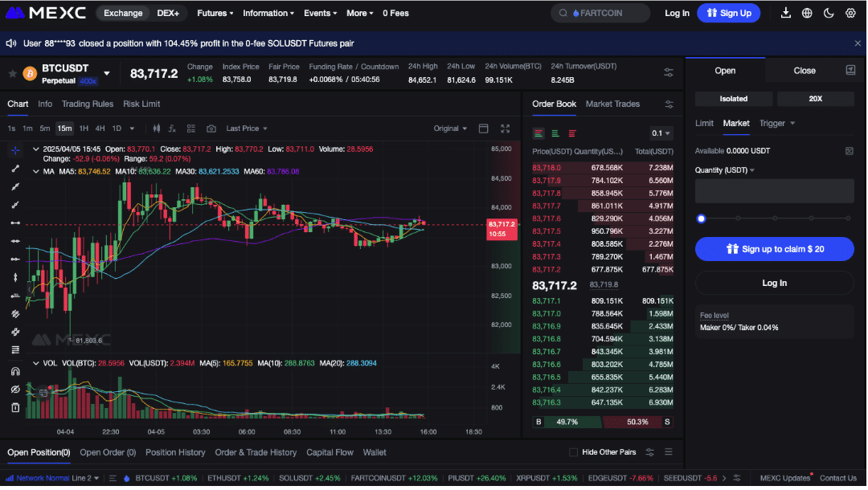This screenshot has height=490, width=868.
Task: Add BTCUSDT to favorites with the star
Action: [12, 74]
